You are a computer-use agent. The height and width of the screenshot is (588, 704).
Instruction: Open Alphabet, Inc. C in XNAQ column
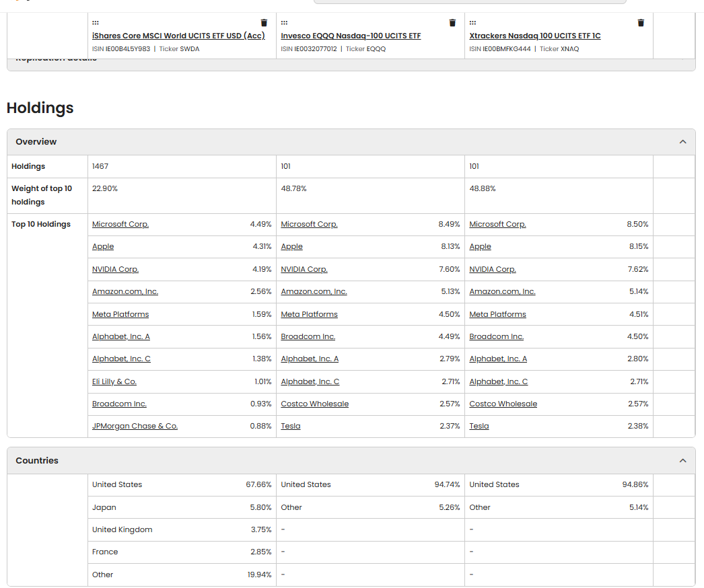pyautogui.click(x=498, y=381)
